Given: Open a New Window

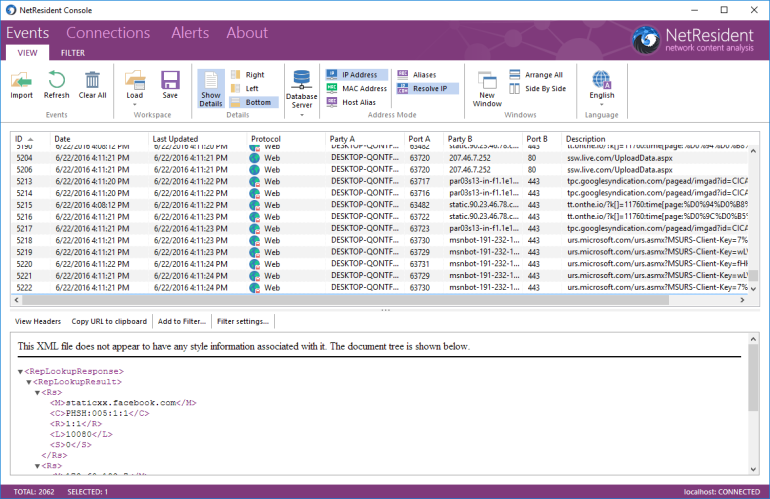Looking at the screenshot, I should 487,88.
